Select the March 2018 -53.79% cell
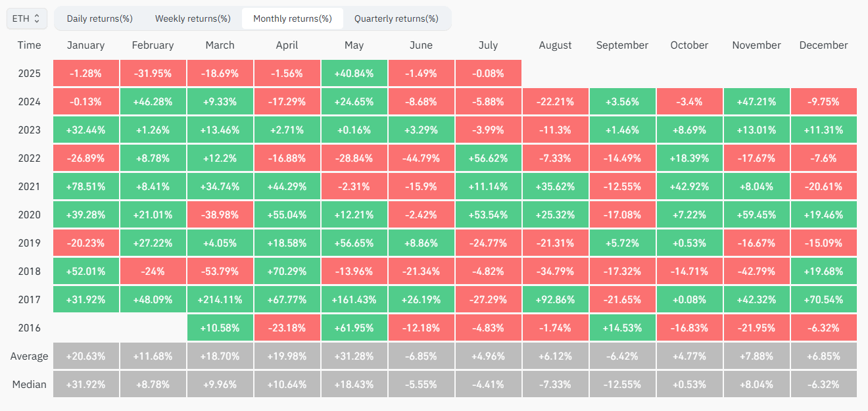This screenshot has height=411, width=868. pos(220,271)
